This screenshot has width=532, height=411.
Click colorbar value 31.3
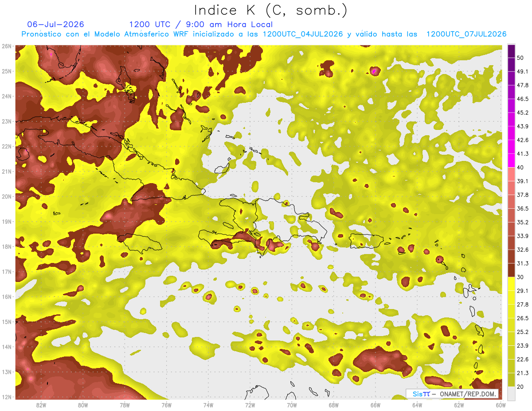523,263
